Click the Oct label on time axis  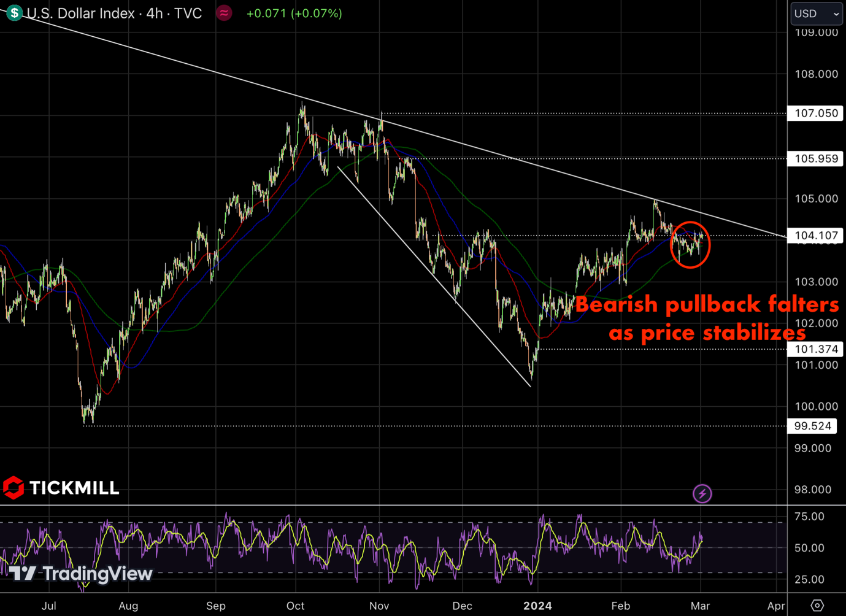(x=295, y=606)
